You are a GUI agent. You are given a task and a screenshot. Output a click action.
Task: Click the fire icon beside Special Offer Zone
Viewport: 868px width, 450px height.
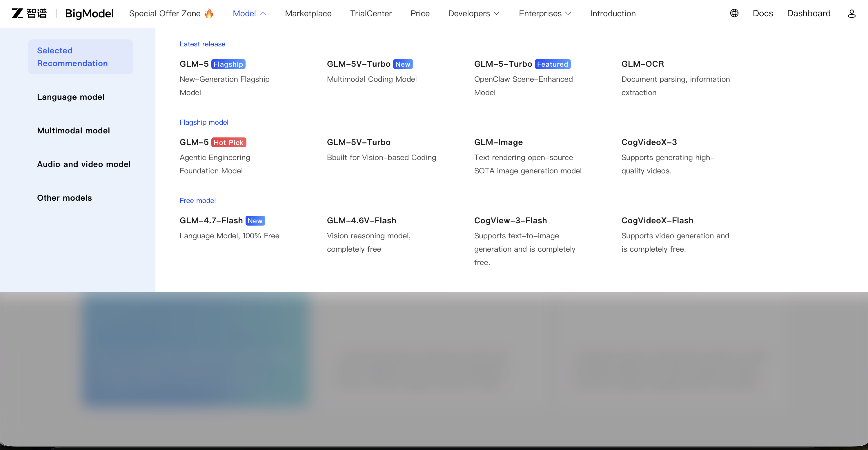tap(209, 13)
